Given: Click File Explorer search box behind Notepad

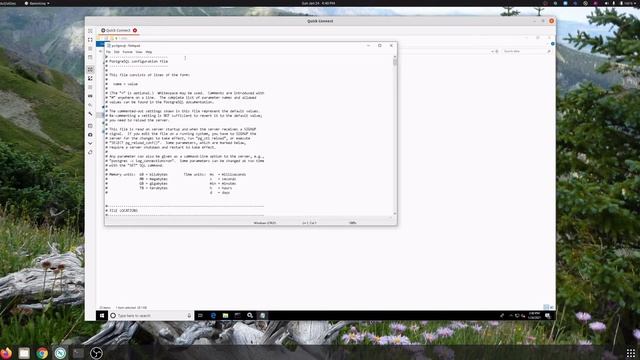Looking at the screenshot, I should pos(527,51).
